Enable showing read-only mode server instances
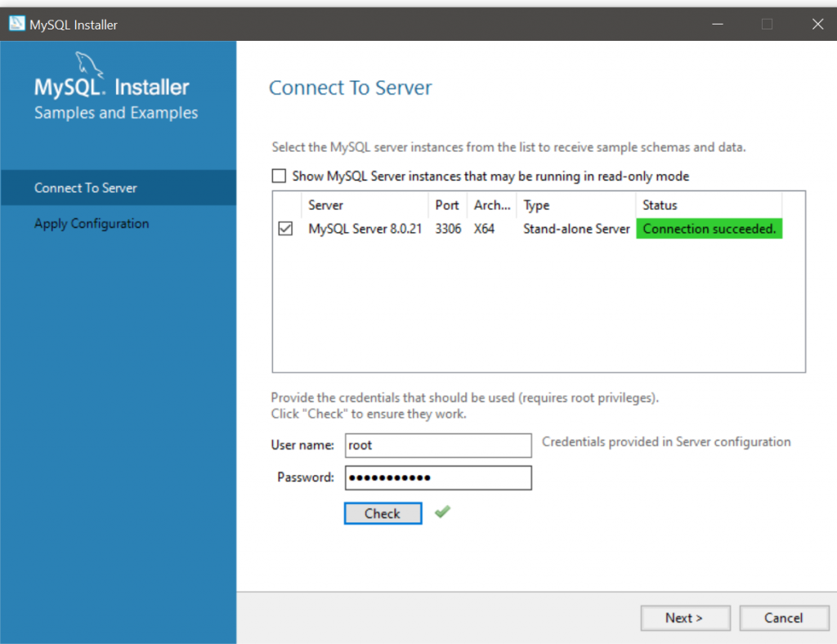 coord(279,176)
